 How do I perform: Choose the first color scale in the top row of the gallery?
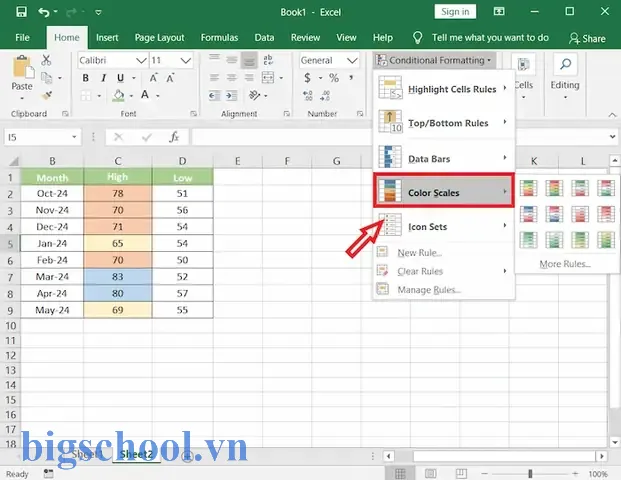point(528,188)
